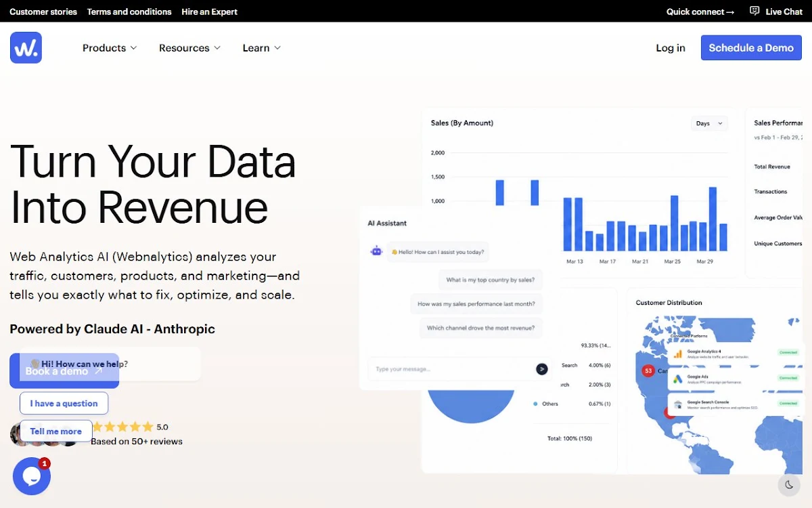Click the reviewer avatar photos

45,434
